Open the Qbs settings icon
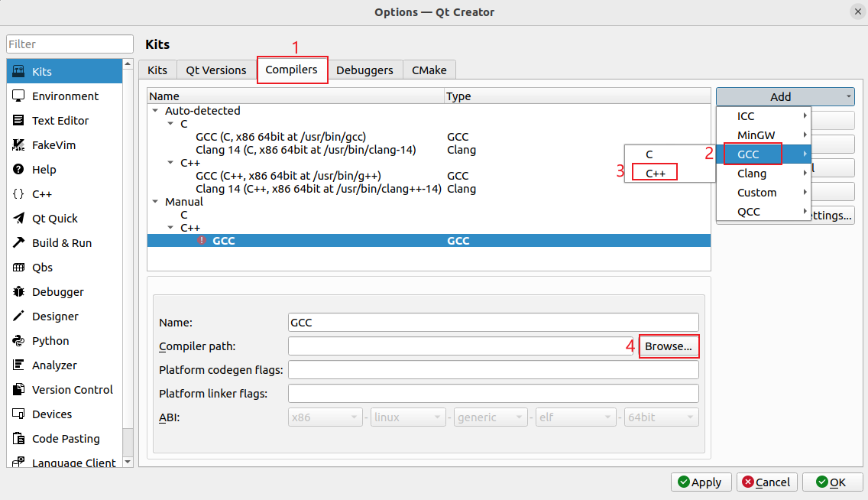Image resolution: width=868 pixels, height=500 pixels. point(18,268)
